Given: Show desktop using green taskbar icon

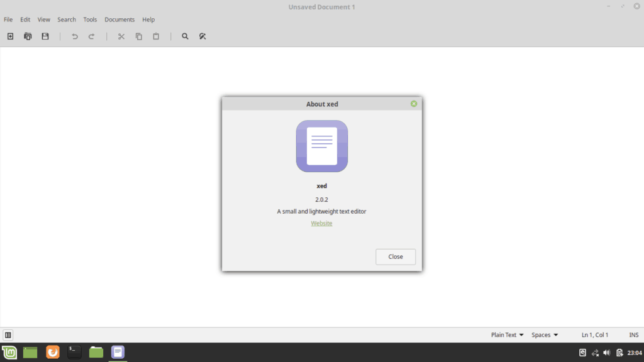Looking at the screenshot, I should pyautogui.click(x=30, y=352).
